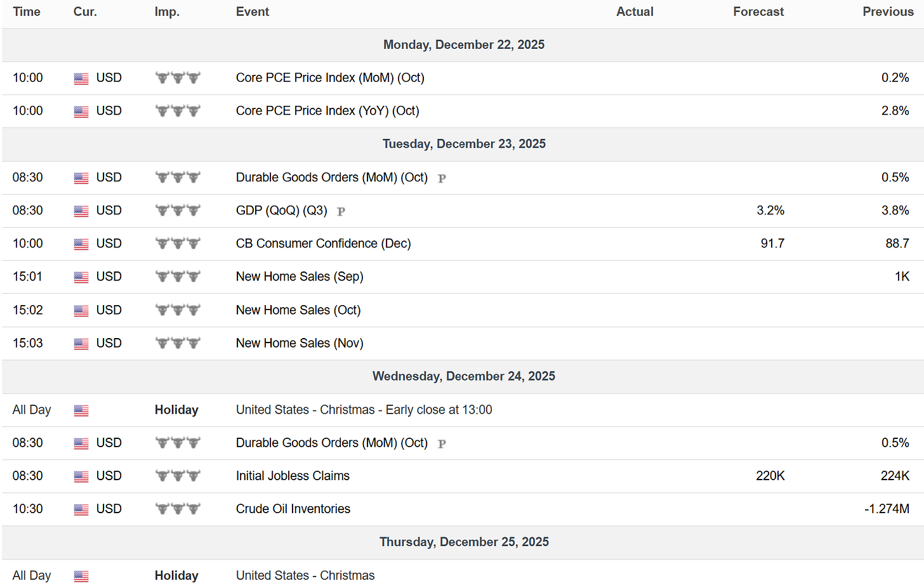This screenshot has width=924, height=588.
Task: Click the bull icons for Core PCE Price Index (YoY)
Action: coord(178,111)
